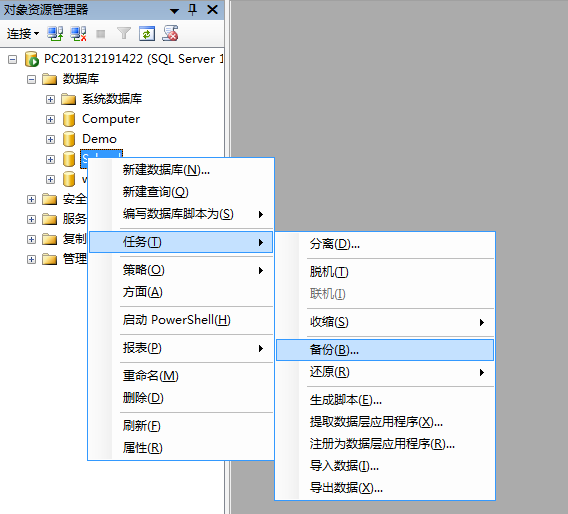Choose 方面(A) from context menu
568x514 pixels.
(x=181, y=292)
